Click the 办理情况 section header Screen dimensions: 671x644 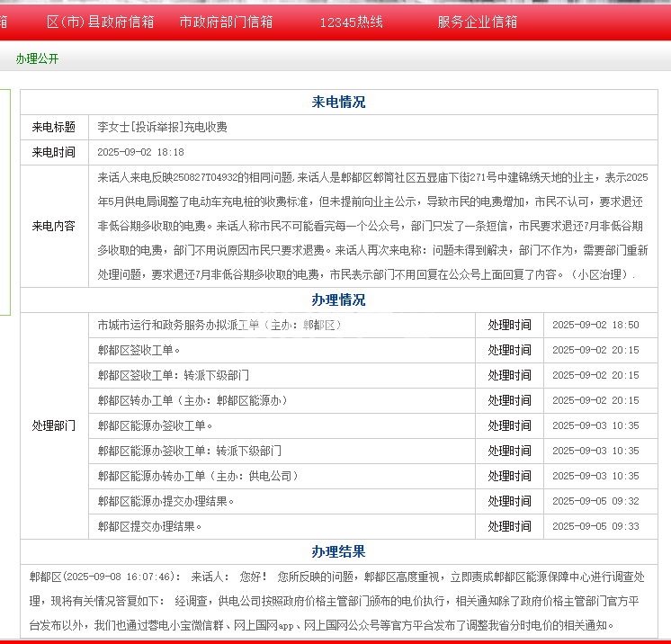click(x=338, y=300)
